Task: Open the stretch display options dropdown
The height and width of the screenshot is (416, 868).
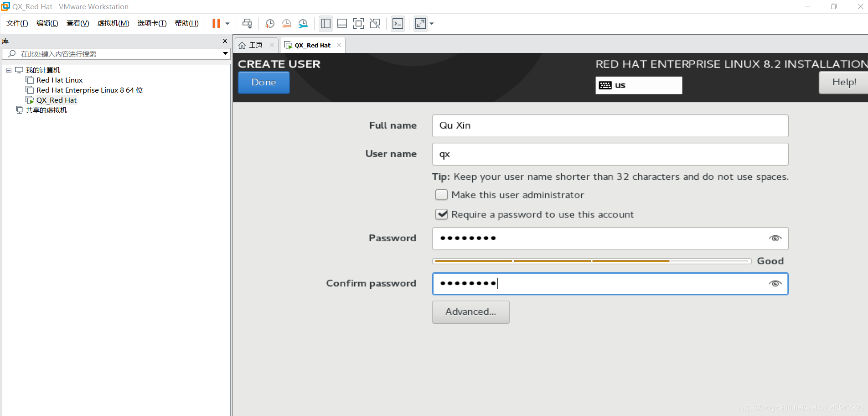Action: (432, 24)
